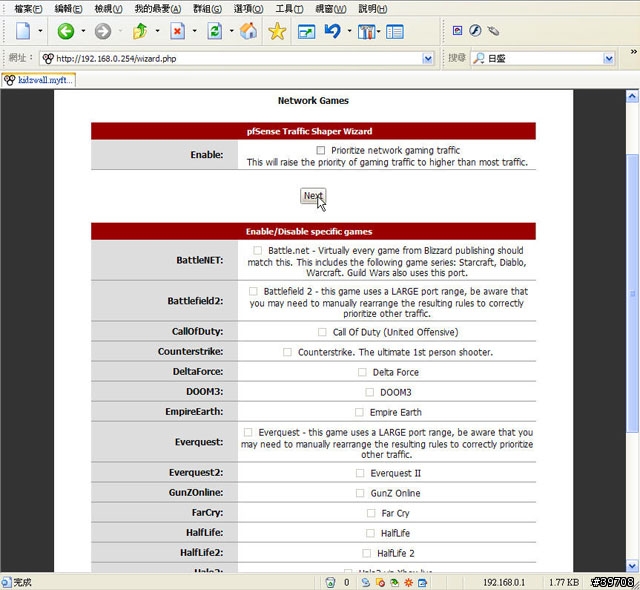Click the Up folder arrow icon

coord(140,31)
